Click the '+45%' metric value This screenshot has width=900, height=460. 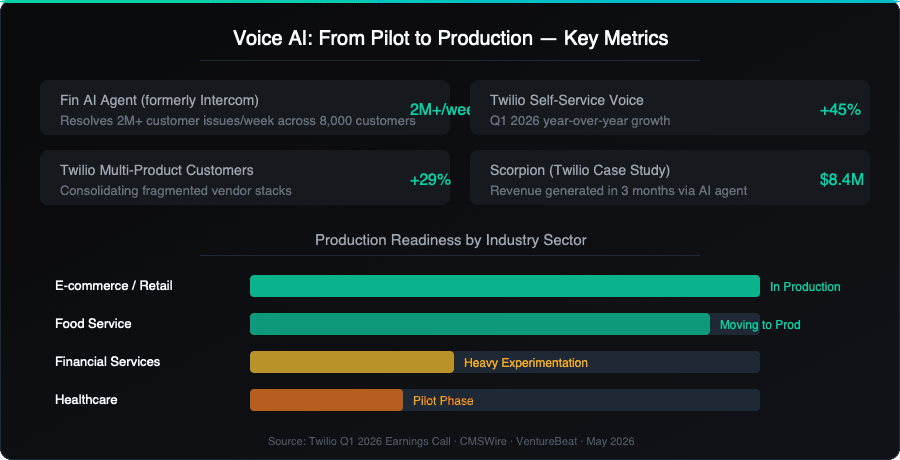[x=840, y=110]
